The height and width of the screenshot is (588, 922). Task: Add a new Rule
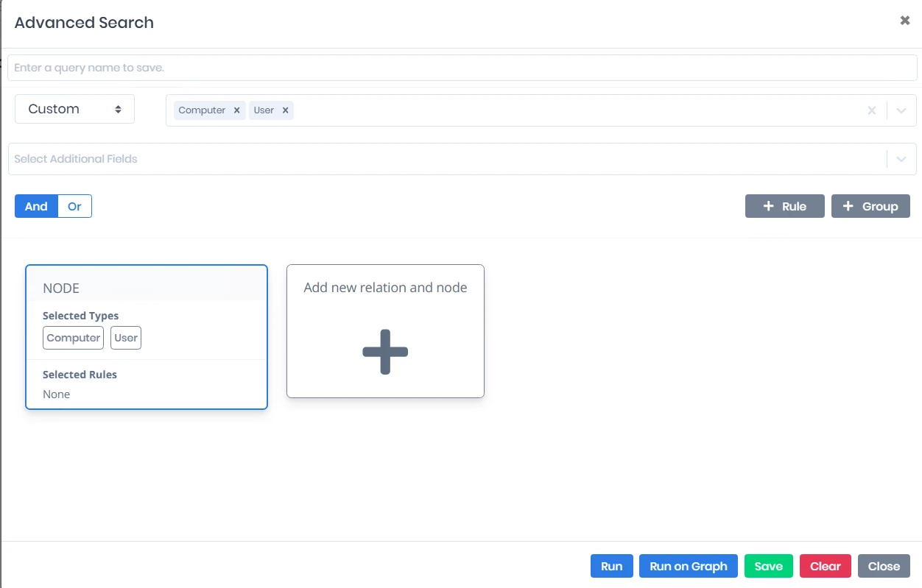click(784, 206)
